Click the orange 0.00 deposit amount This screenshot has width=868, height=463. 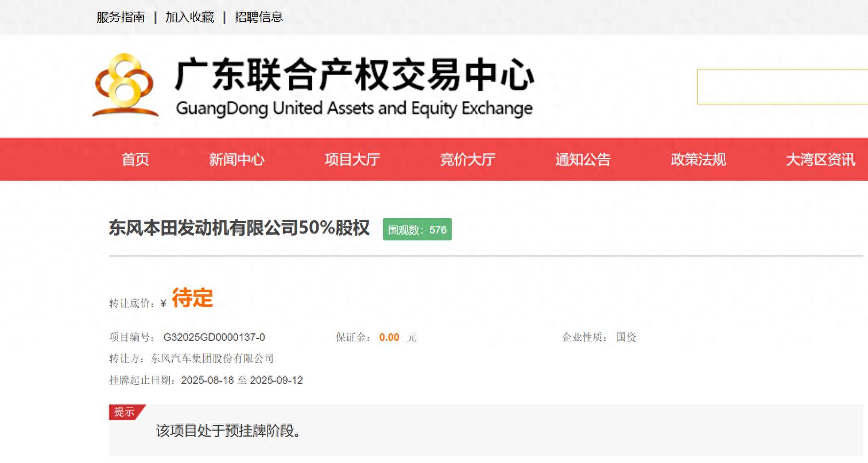pyautogui.click(x=389, y=337)
